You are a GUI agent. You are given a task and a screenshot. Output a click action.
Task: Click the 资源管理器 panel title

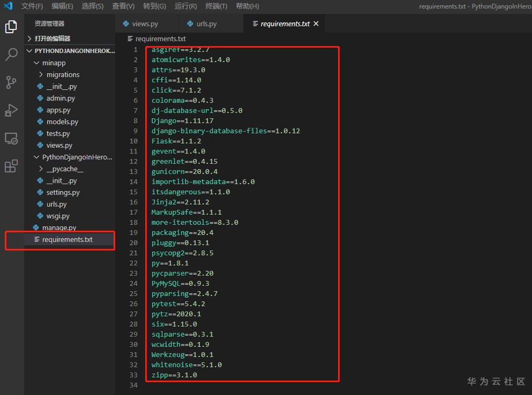[49, 24]
